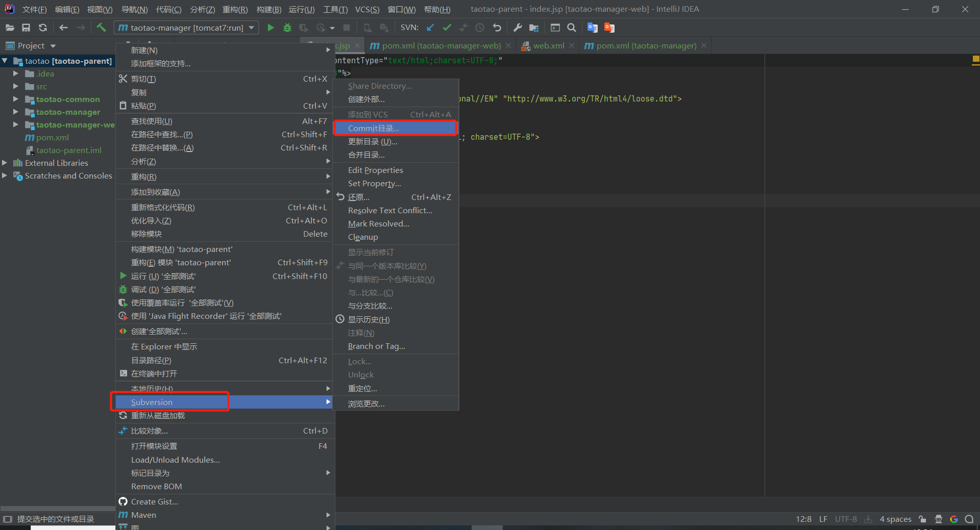Click the Save All toolbar icon

(26, 28)
